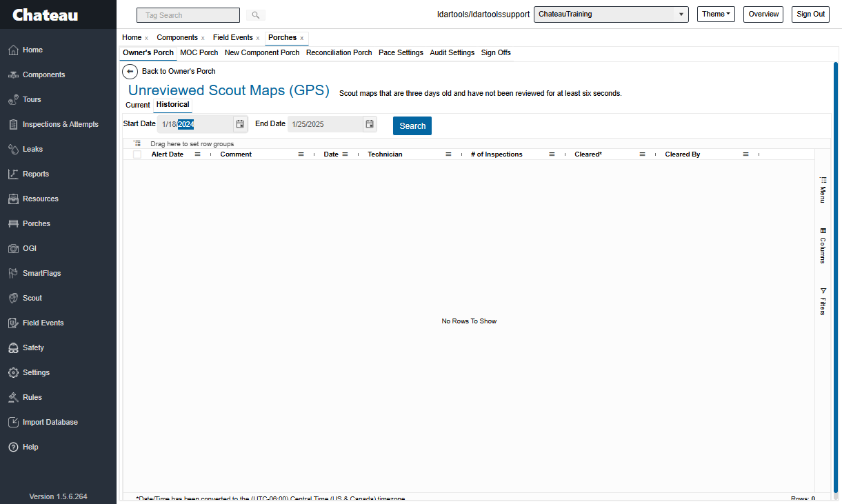Click the Chateau logo

click(x=46, y=14)
